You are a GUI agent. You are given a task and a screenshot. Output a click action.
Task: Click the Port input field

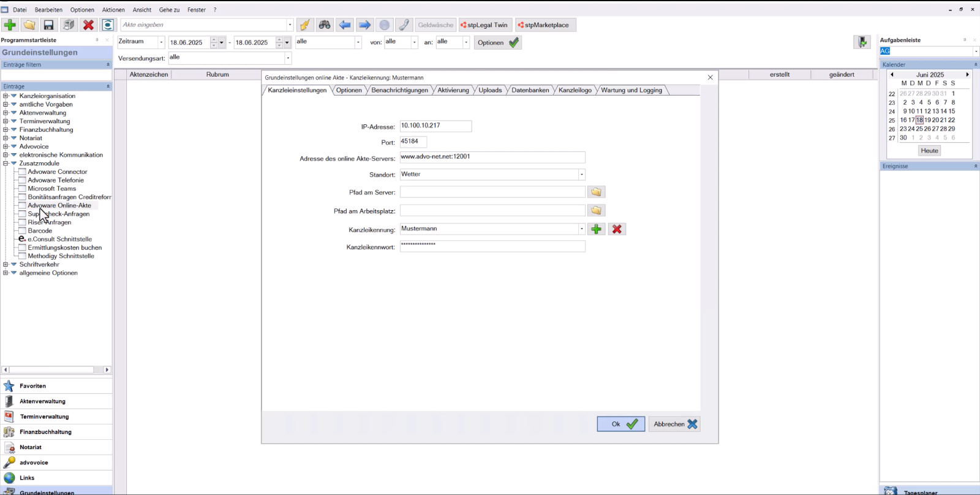coord(413,142)
